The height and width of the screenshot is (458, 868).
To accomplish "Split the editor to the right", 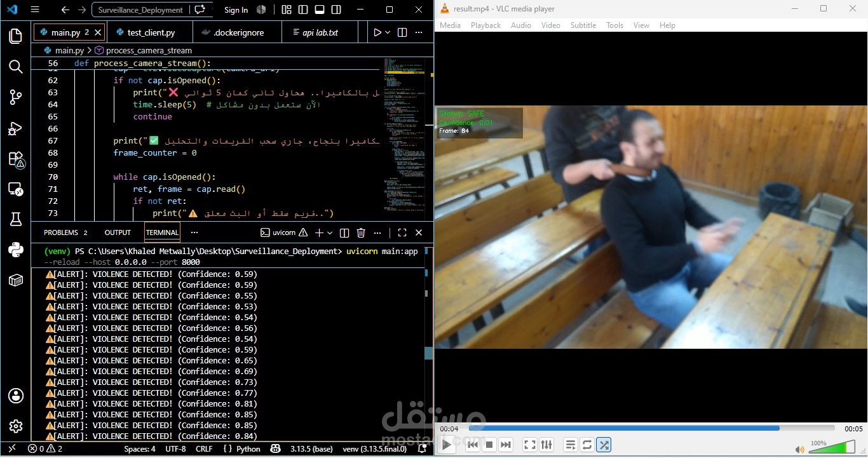I will pos(402,32).
